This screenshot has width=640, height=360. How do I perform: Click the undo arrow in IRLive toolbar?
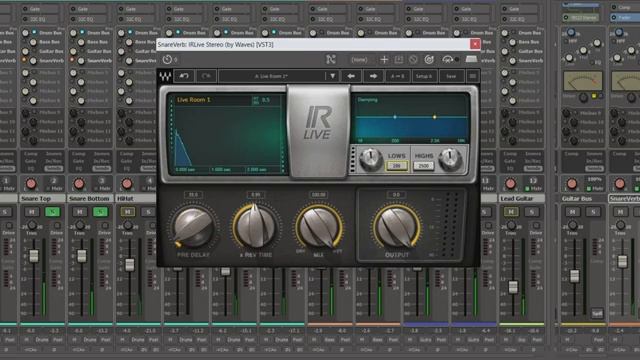(184, 76)
